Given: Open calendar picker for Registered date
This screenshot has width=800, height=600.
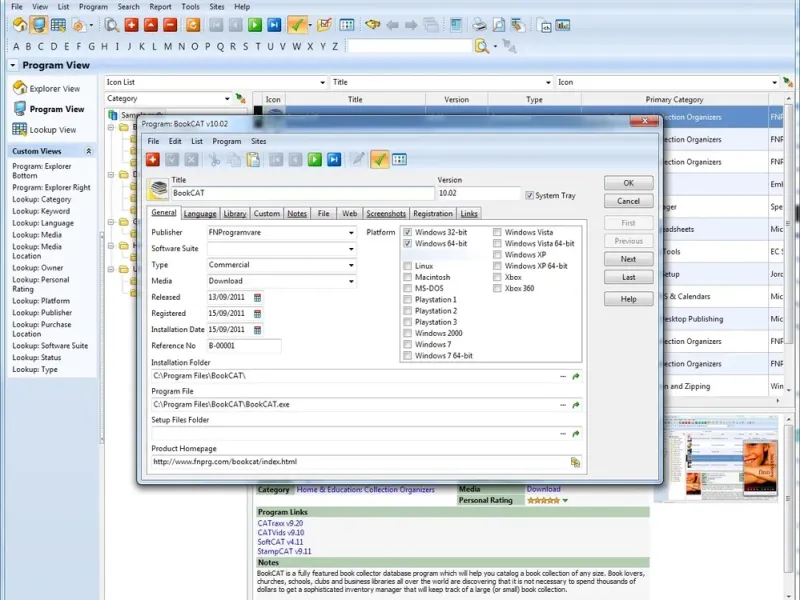Looking at the screenshot, I should coord(258,314).
